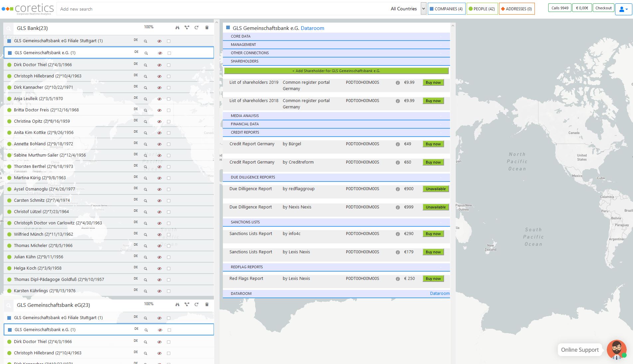Open Online Support chat avatar
This screenshot has height=364, width=633.
616,350
